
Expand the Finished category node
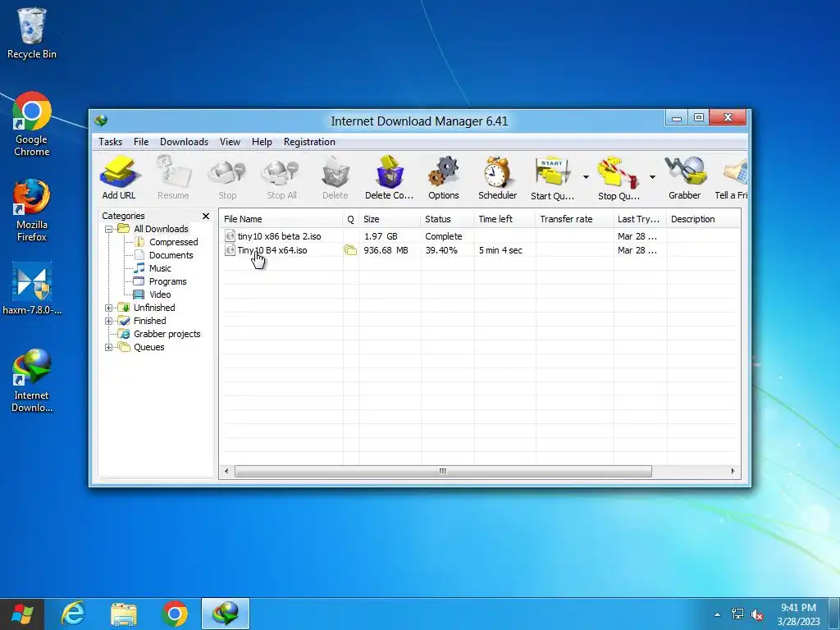coord(108,321)
